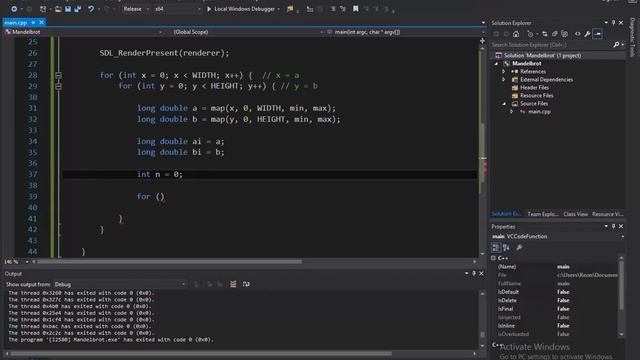Click the Output panel horizontal scrollbar
Image resolution: width=640 pixels, height=360 pixels.
tap(201, 353)
